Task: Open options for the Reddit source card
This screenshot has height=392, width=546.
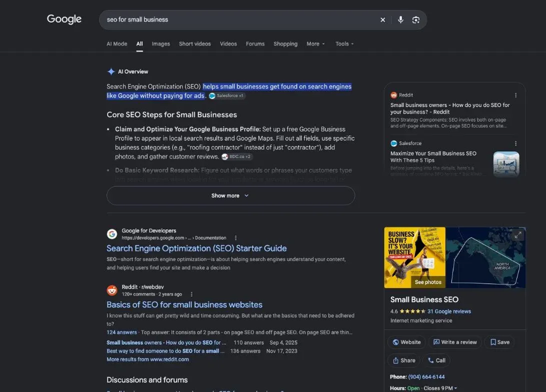Action: pos(515,95)
